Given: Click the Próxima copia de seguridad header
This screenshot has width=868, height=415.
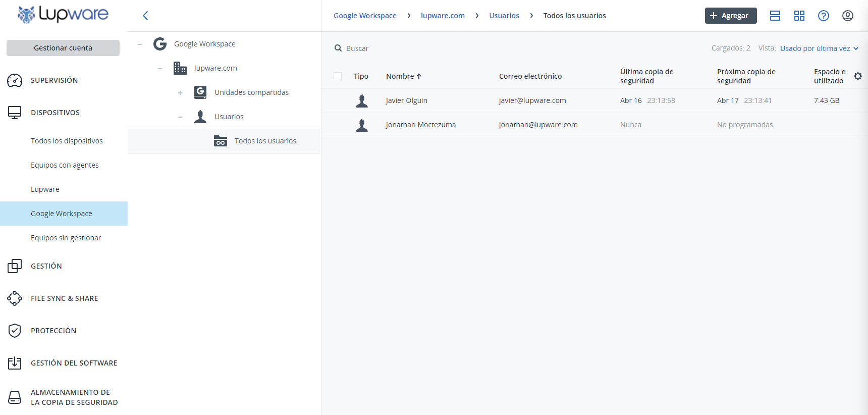Looking at the screenshot, I should pos(746,76).
